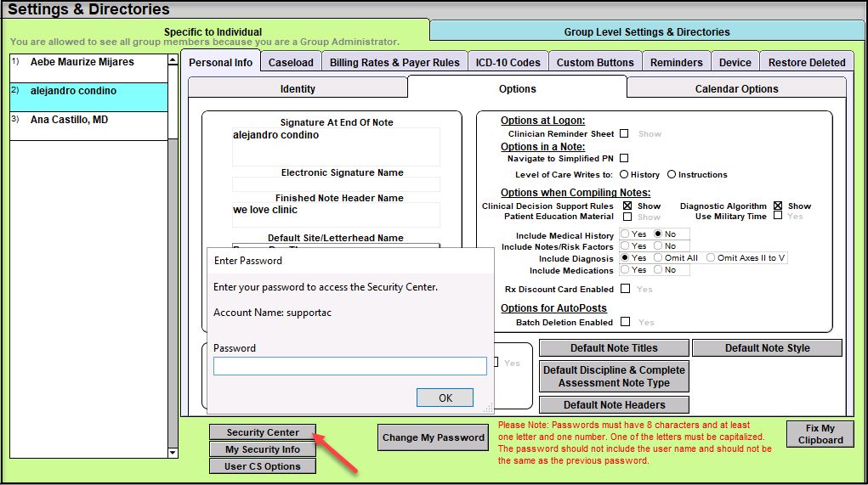Image resolution: width=868 pixels, height=485 pixels.
Task: Uncheck Clinical Decision Support Rules checkbox
Action: 627,206
